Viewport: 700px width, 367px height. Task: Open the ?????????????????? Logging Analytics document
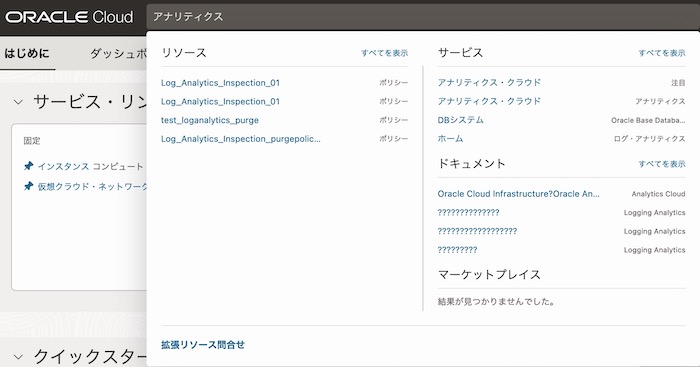(x=477, y=231)
